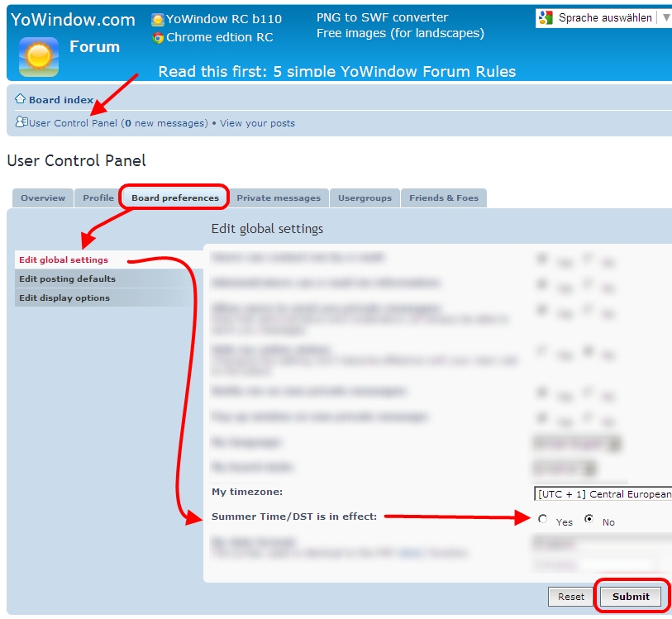Viewport: 672px width, 619px height.
Task: Click the YoWindow sun logo icon
Action: 38,57
